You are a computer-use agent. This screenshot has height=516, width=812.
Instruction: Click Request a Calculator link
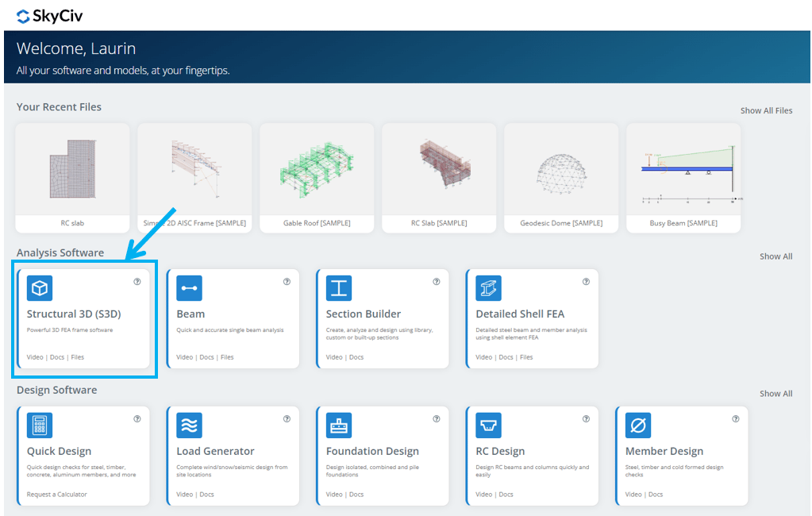[x=57, y=495]
